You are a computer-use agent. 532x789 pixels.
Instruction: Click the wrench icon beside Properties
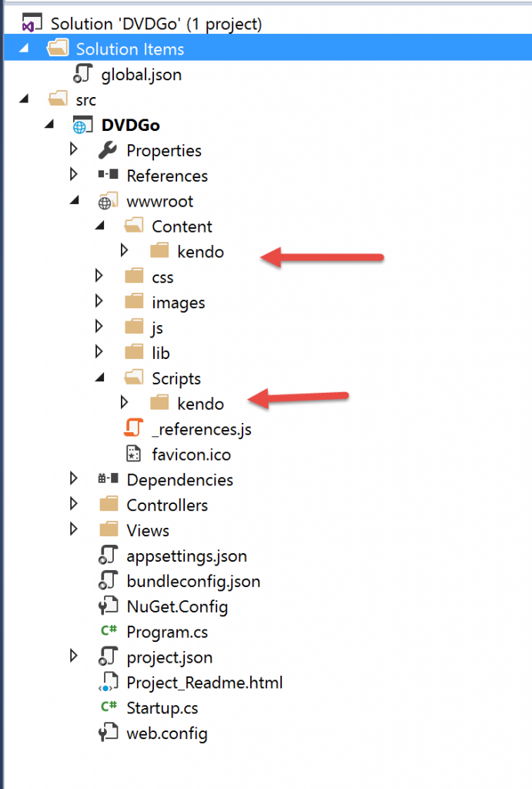coord(108,150)
